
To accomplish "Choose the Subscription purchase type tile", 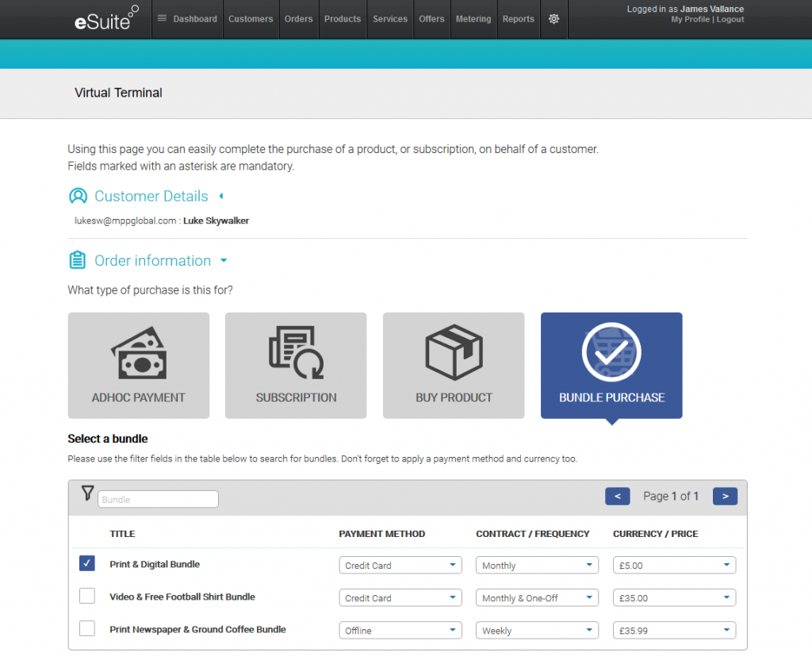I will 296,365.
